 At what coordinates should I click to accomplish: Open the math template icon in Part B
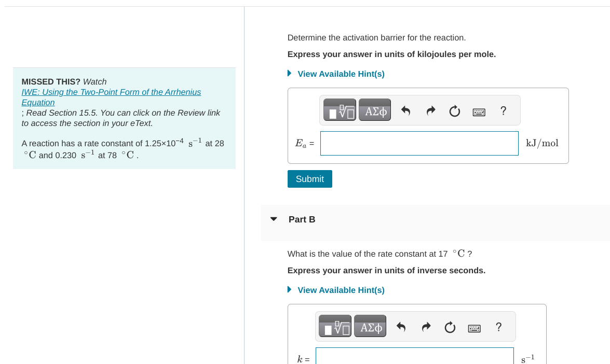[x=335, y=326]
